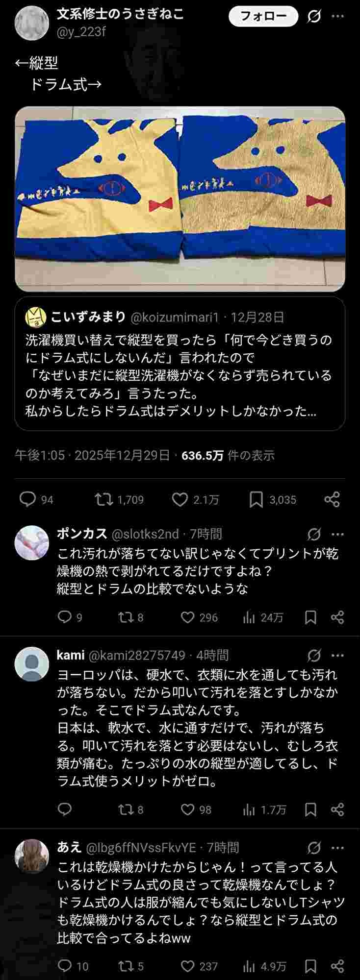Bookmark the main post with 3,035 bookmarks
360x980 pixels.
256,499
